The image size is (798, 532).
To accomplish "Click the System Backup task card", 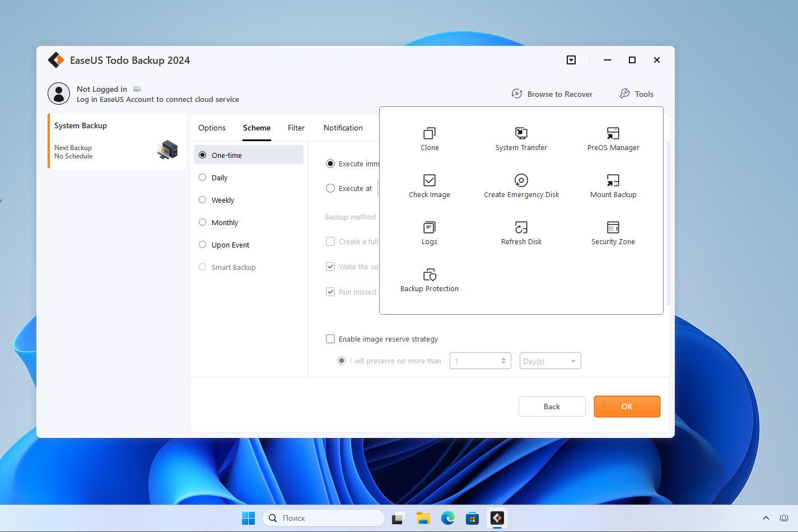I will click(117, 141).
